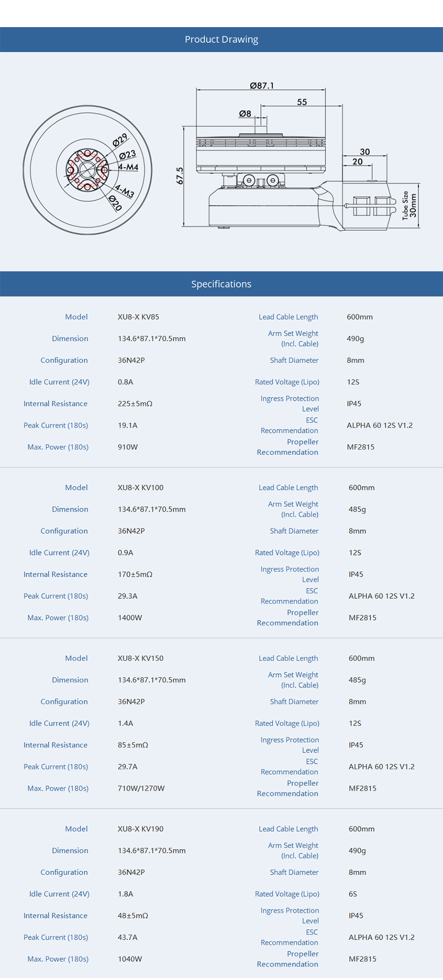
Task: Select KV150 max power 710W/1270W
Action: [x=141, y=788]
